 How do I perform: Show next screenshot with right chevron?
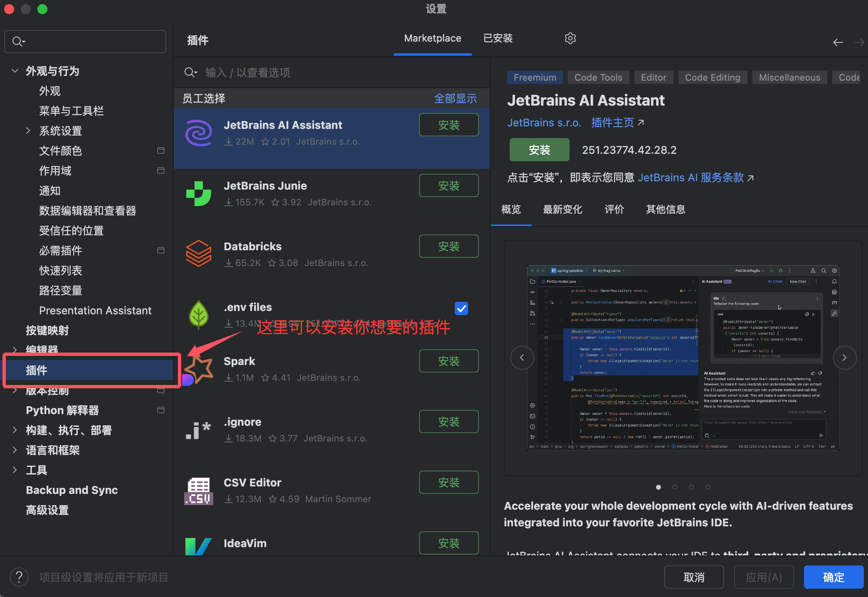coord(844,358)
